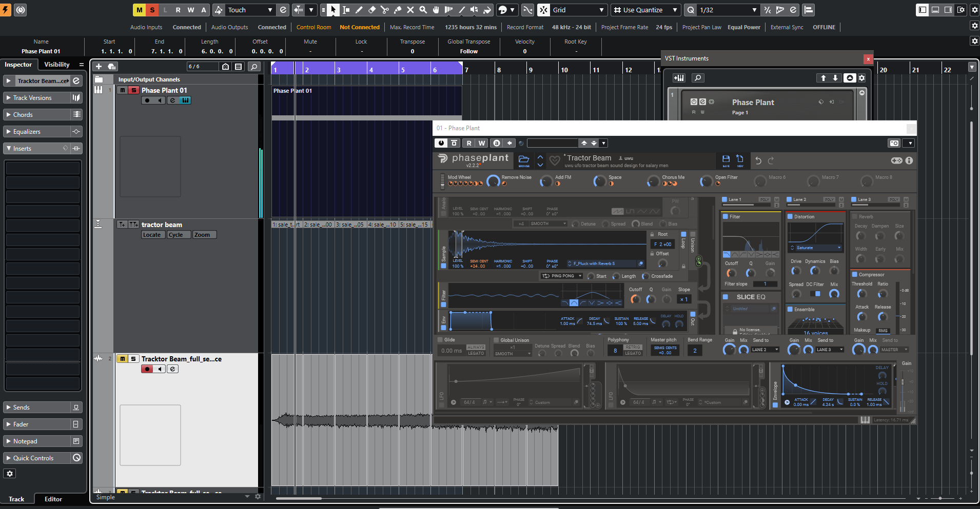This screenshot has height=509, width=980.
Task: Disable the Distortion effect checkbox
Action: 790,216
